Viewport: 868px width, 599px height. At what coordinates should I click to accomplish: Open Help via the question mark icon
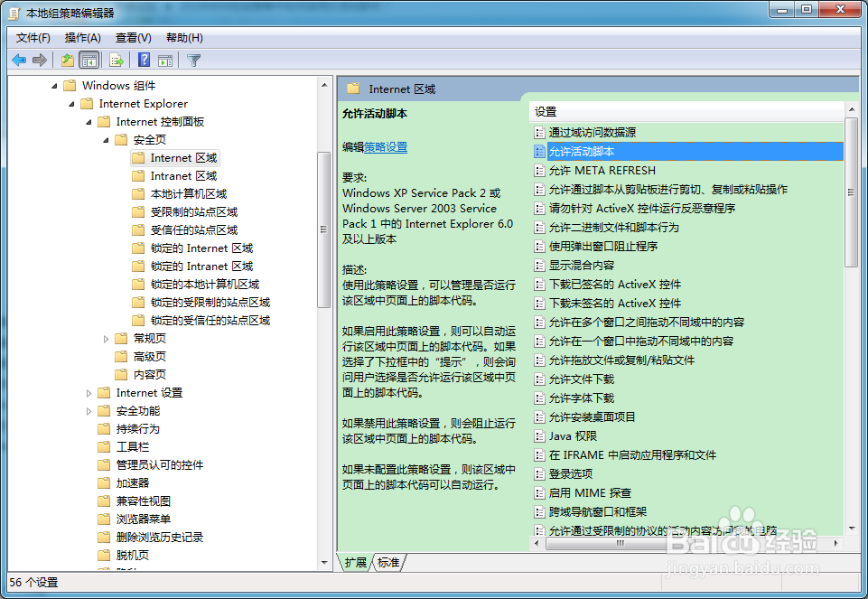click(x=144, y=60)
